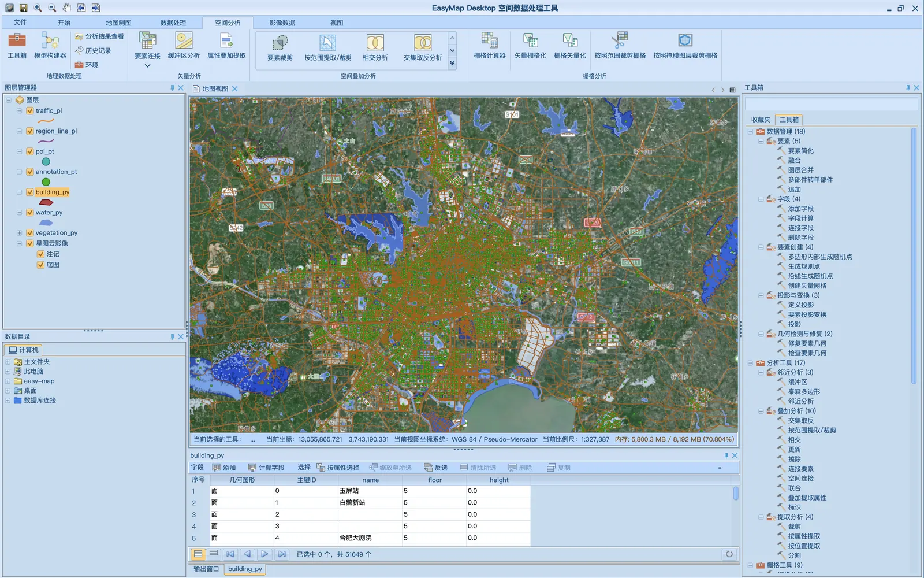Go to first record in table navigation
The image size is (924, 578).
click(x=230, y=554)
